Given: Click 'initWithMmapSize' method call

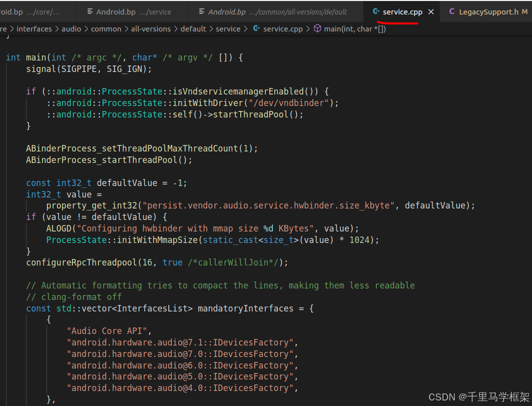Looking at the screenshot, I should [157, 240].
